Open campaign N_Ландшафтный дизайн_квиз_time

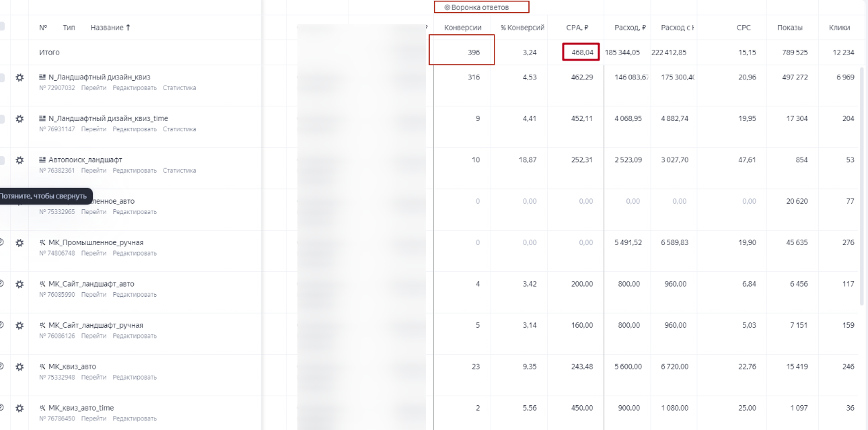tap(108, 118)
